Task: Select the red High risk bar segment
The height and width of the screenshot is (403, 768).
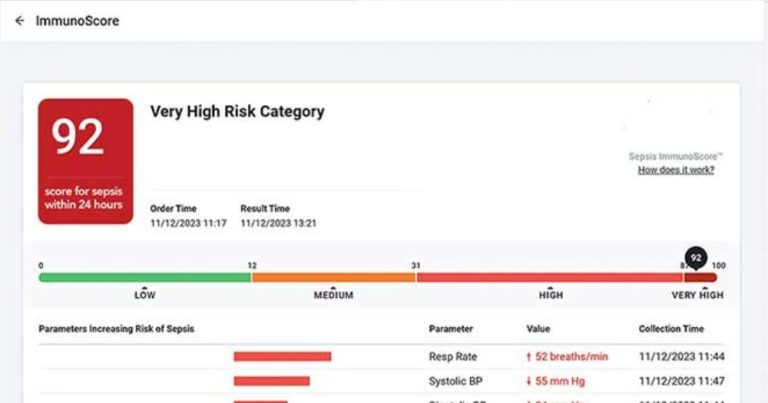Action: pyautogui.click(x=548, y=277)
